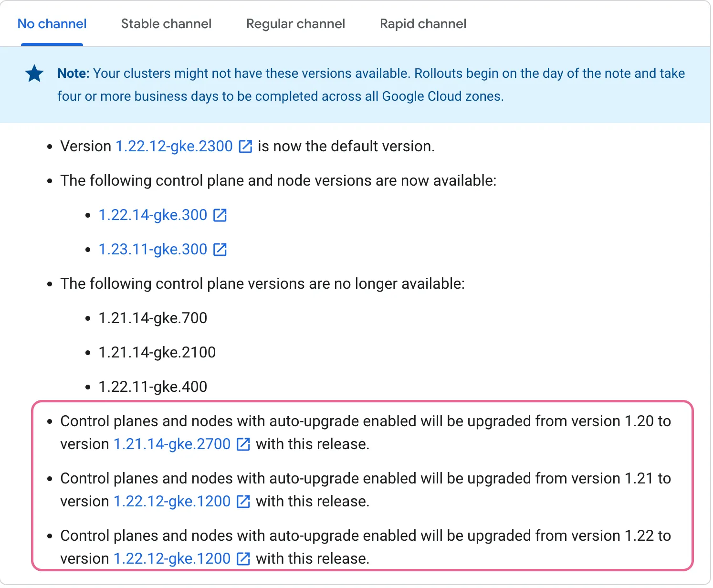713x588 pixels.
Task: Open 1.22.12-gke.1200 link in 1.22 upgrade bullet
Action: tap(172, 559)
